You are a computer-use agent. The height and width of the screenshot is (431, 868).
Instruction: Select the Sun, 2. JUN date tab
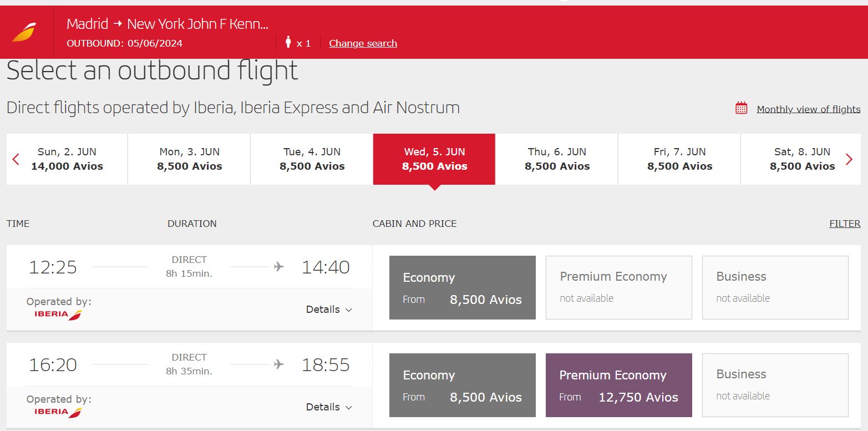[67, 159]
